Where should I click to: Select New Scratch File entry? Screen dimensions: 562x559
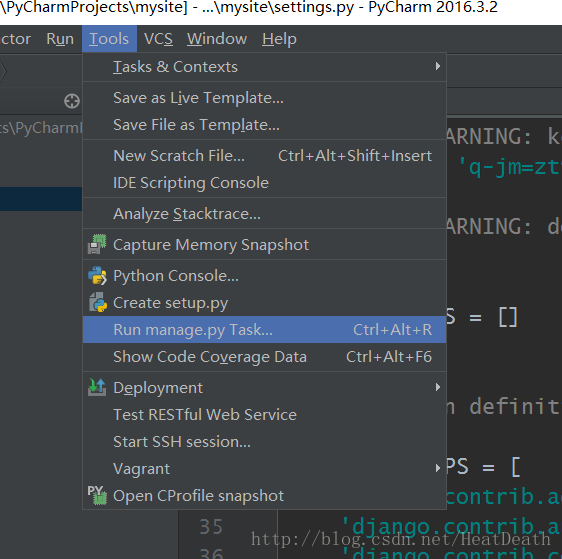coord(264,156)
